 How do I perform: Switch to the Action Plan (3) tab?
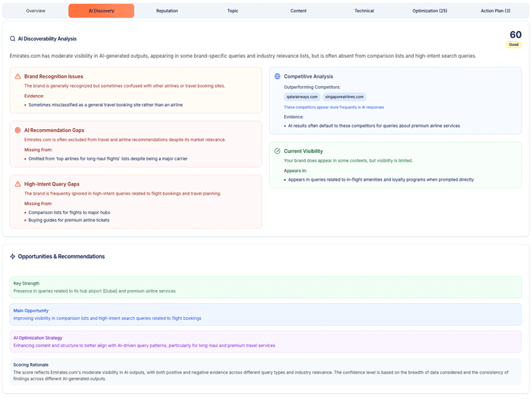[496, 11]
